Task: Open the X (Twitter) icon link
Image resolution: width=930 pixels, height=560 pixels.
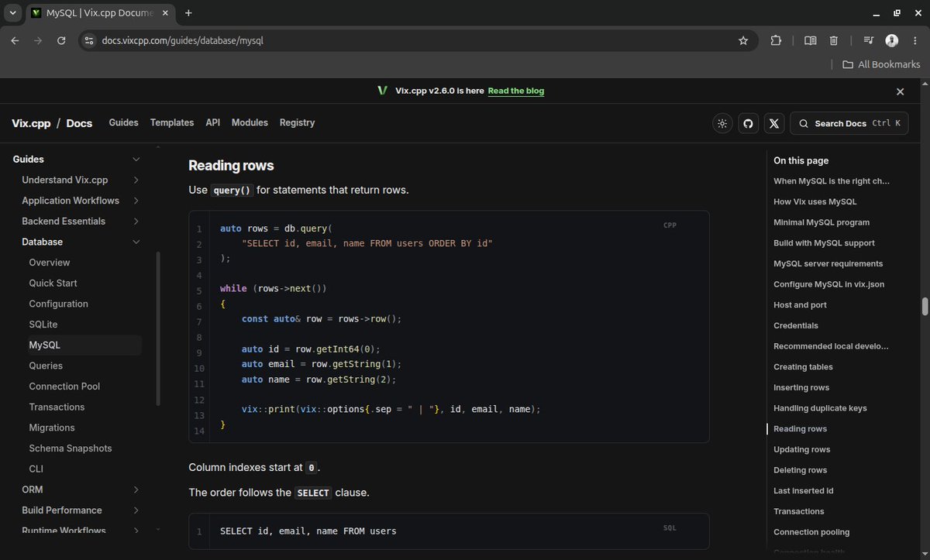Action: [774, 123]
